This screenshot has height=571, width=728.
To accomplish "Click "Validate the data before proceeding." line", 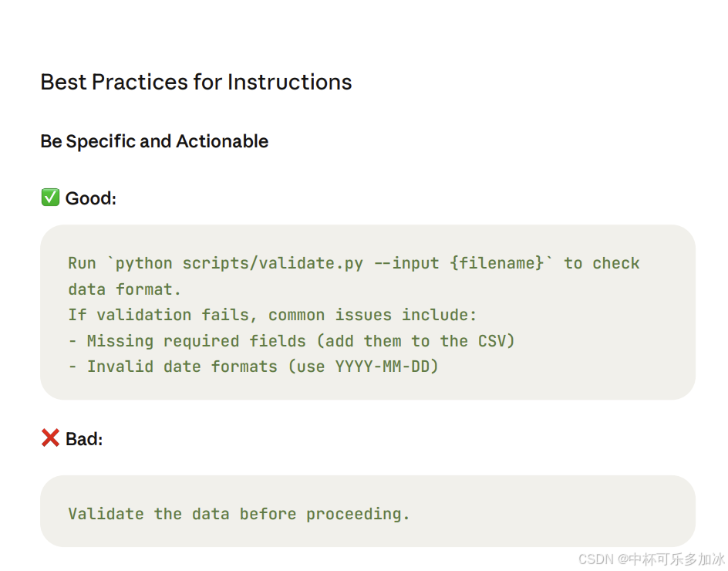I will [x=239, y=514].
